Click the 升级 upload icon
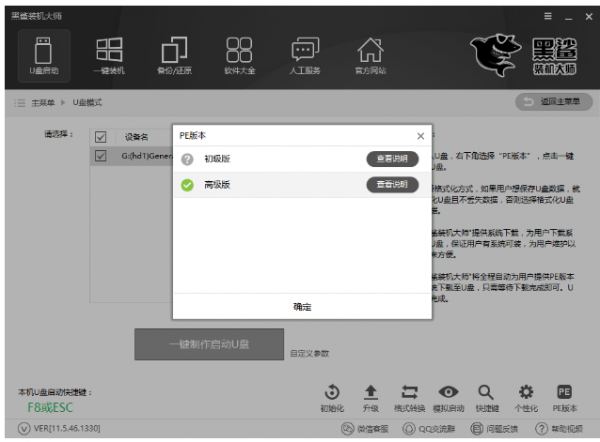The height and width of the screenshot is (442, 600). click(x=370, y=398)
